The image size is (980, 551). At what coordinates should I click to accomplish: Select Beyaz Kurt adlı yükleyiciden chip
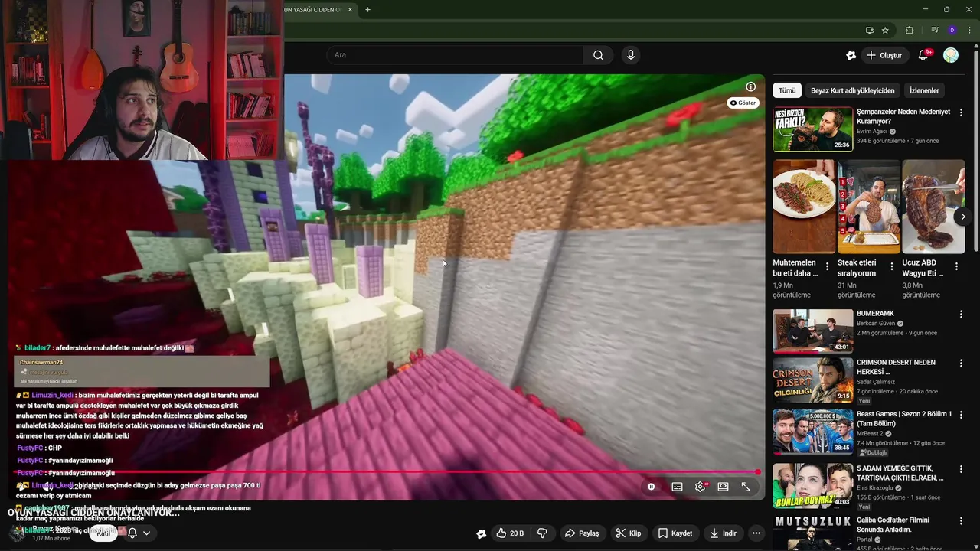852,90
